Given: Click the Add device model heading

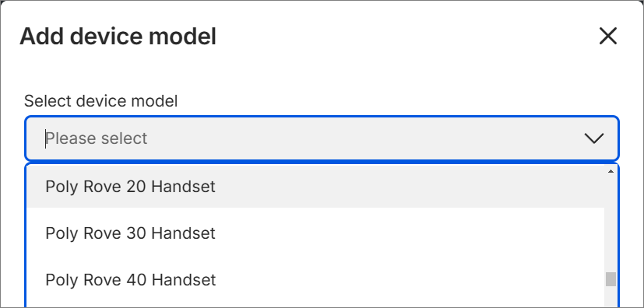Looking at the screenshot, I should click(x=118, y=37).
